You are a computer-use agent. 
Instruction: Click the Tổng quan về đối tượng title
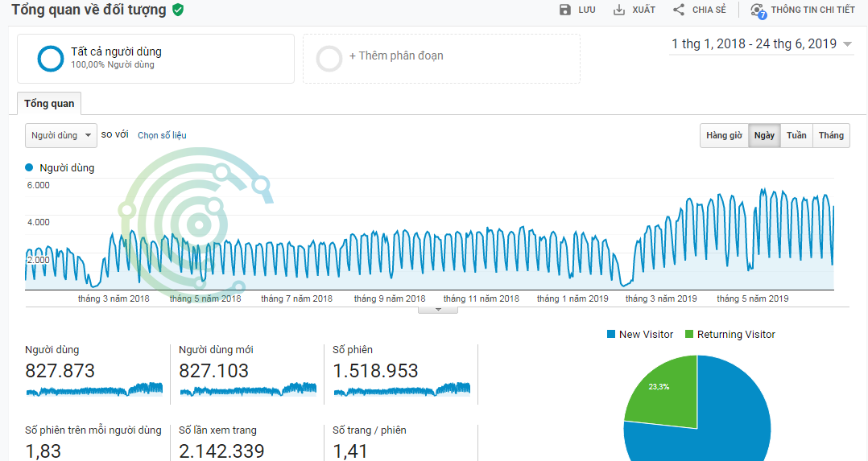click(89, 10)
